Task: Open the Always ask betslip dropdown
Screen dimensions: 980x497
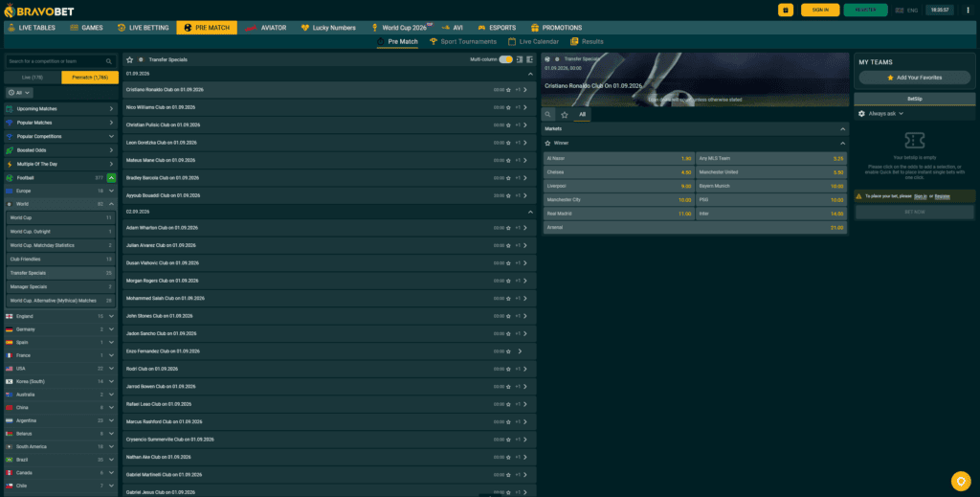Action: click(x=885, y=114)
